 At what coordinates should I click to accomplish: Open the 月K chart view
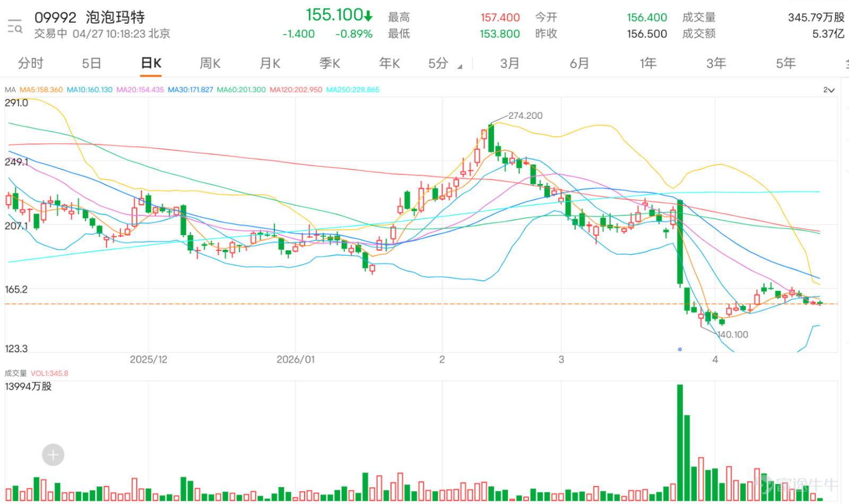click(270, 63)
